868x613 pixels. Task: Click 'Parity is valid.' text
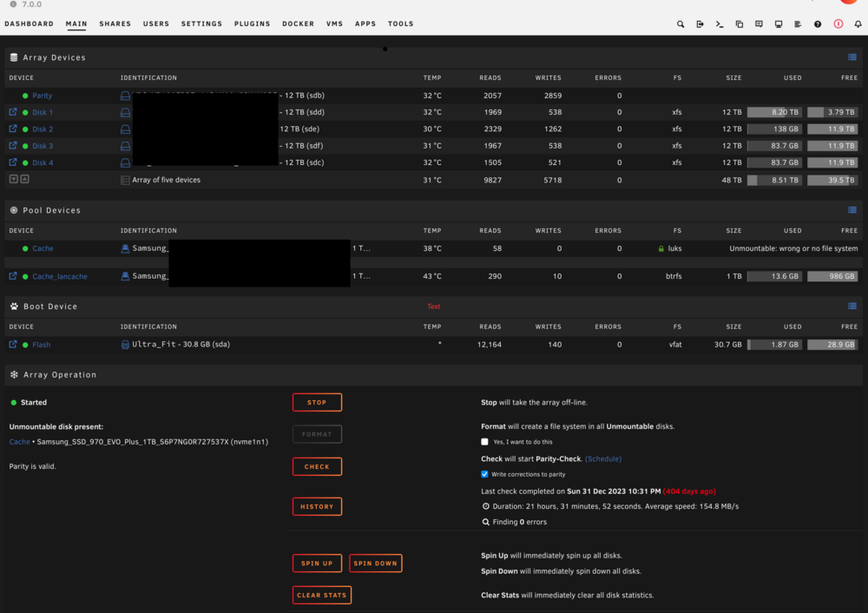[x=33, y=466]
